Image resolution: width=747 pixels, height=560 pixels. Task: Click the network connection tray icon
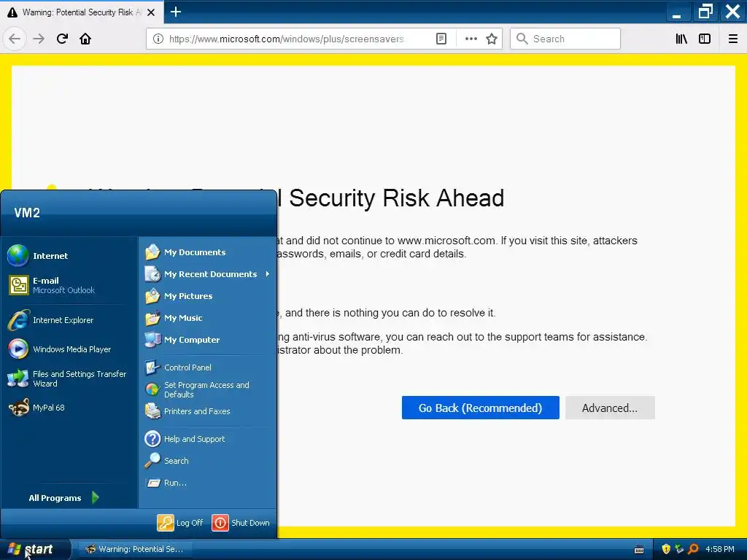tap(679, 549)
